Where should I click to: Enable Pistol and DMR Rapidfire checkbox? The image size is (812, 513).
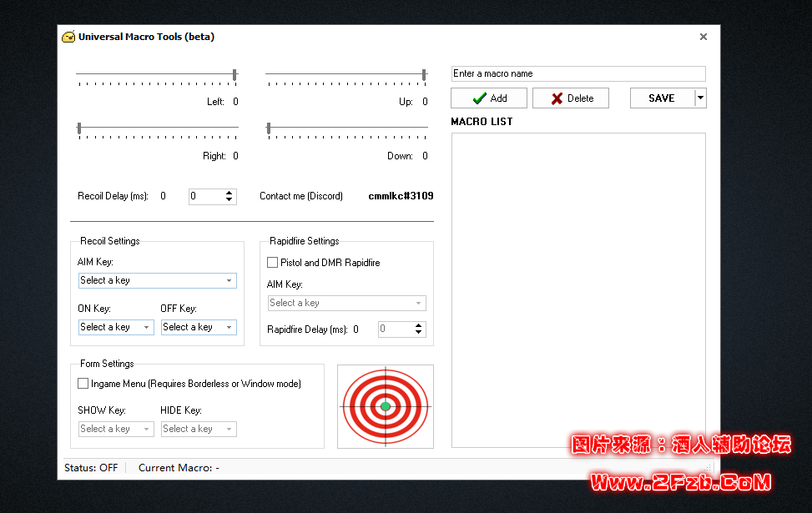(272, 263)
